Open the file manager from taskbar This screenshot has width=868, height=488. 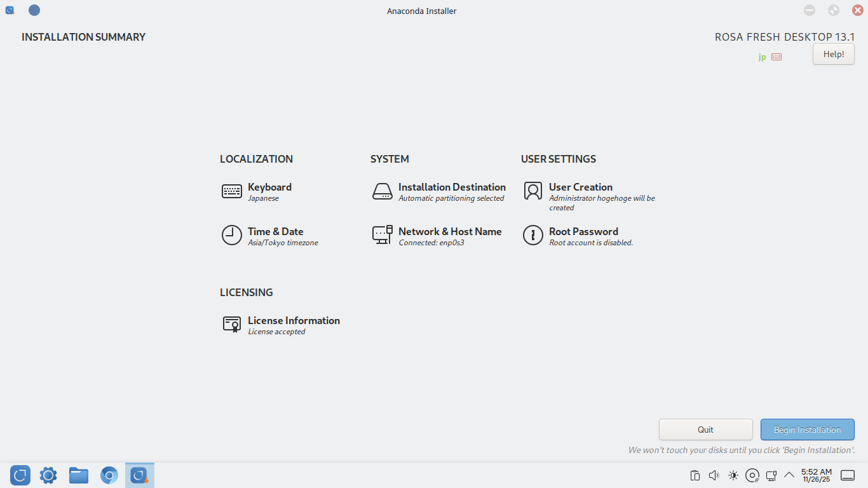point(79,475)
